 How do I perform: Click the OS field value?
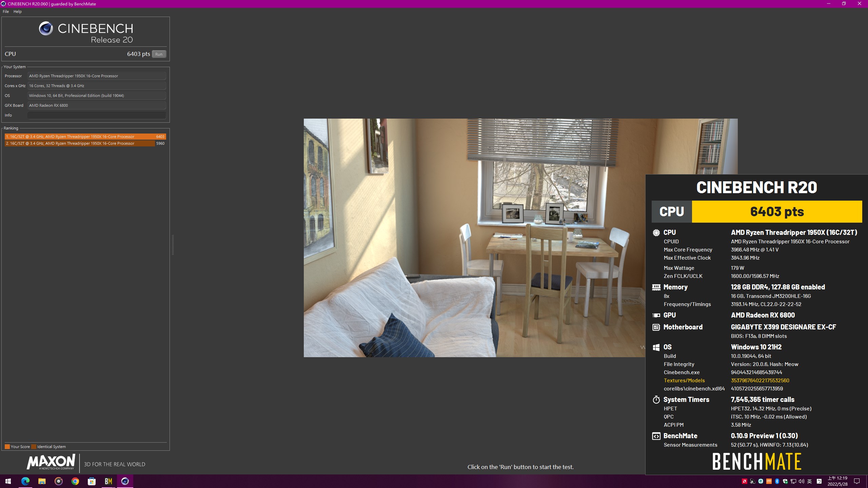point(97,96)
